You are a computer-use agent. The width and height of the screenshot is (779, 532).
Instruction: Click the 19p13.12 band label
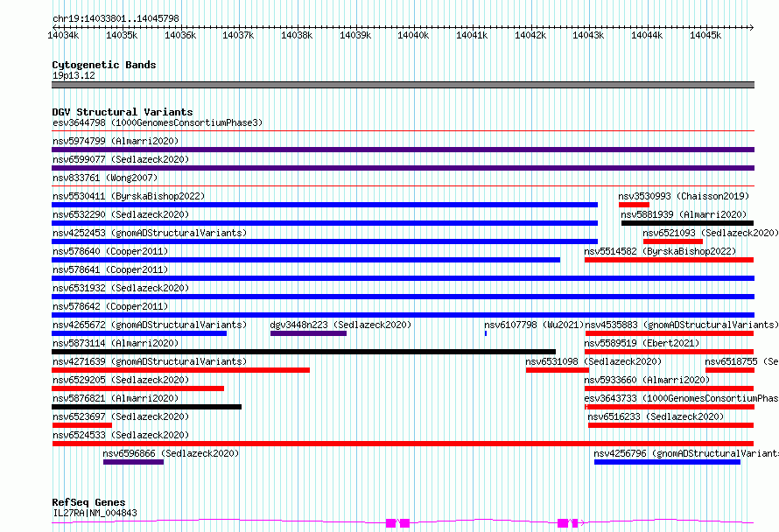click(74, 75)
